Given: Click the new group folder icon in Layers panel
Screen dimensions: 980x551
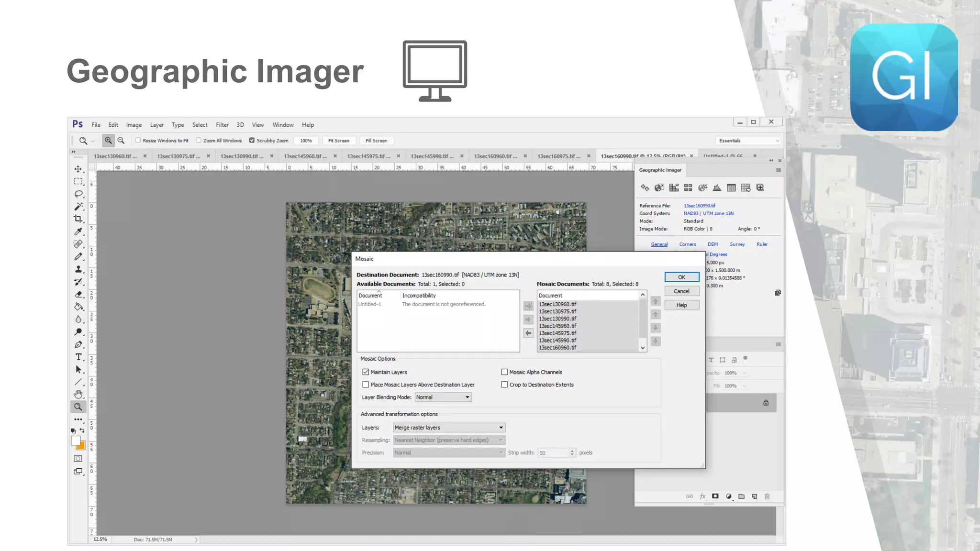Looking at the screenshot, I should 741,496.
